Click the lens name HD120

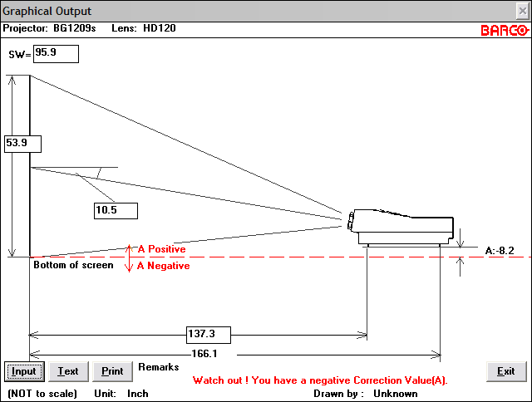[160, 28]
